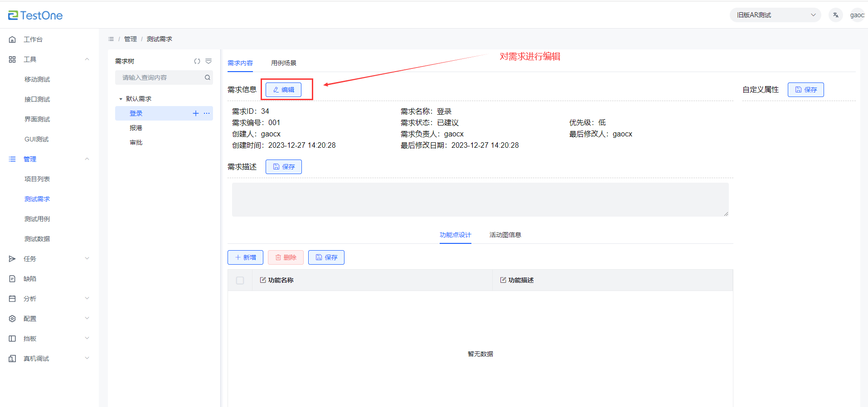
Task: Click the 新增 button above the table
Action: click(x=245, y=257)
